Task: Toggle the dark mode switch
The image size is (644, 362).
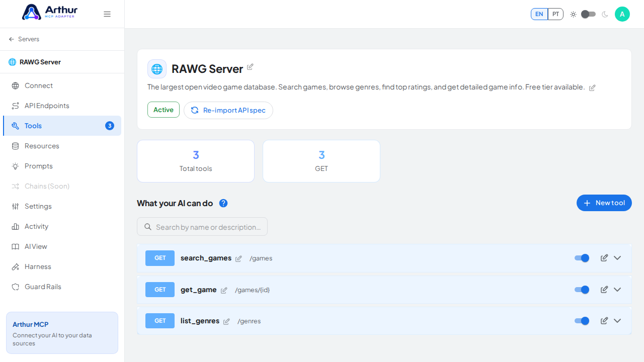Action: [x=588, y=14]
